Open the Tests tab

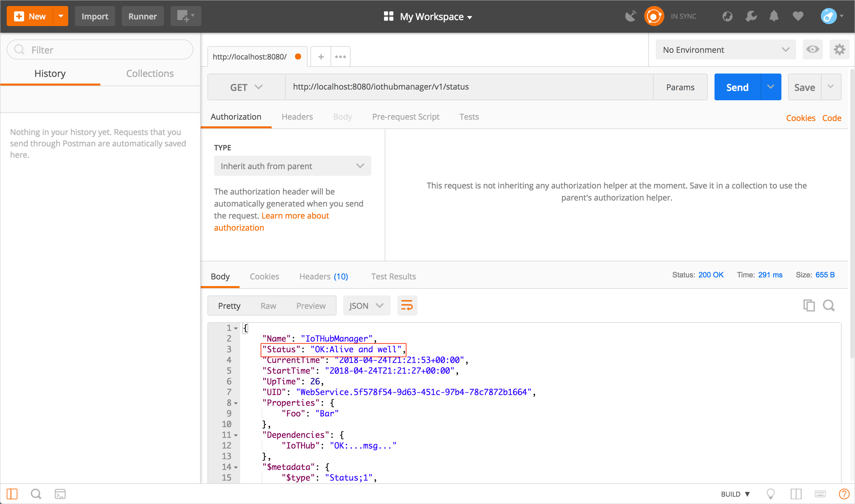point(469,117)
